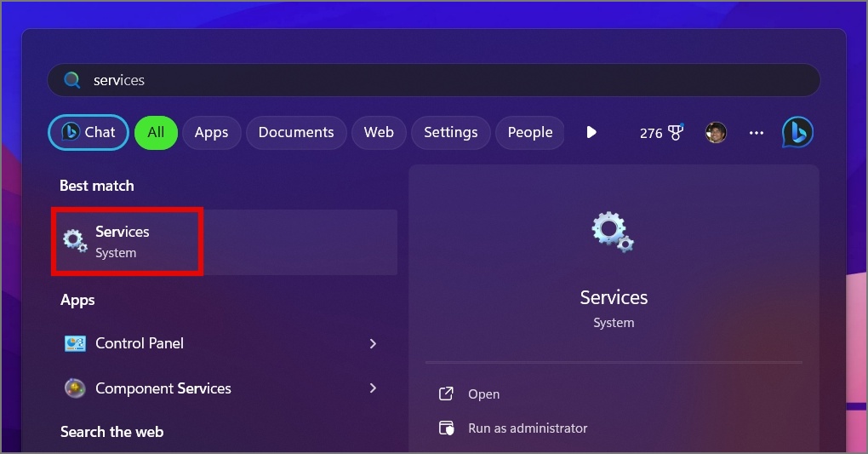Click the large Services gear icon

(x=613, y=232)
